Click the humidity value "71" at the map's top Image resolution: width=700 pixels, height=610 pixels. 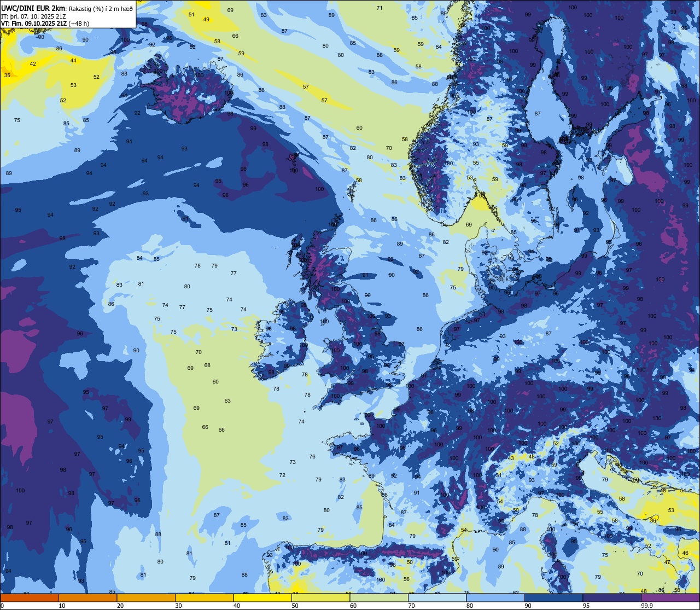[380, 8]
